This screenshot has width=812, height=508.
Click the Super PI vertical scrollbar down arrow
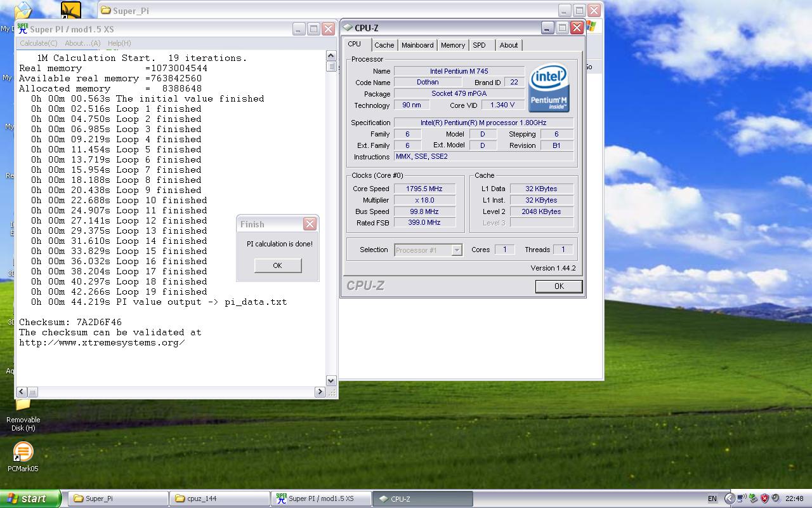tap(331, 380)
